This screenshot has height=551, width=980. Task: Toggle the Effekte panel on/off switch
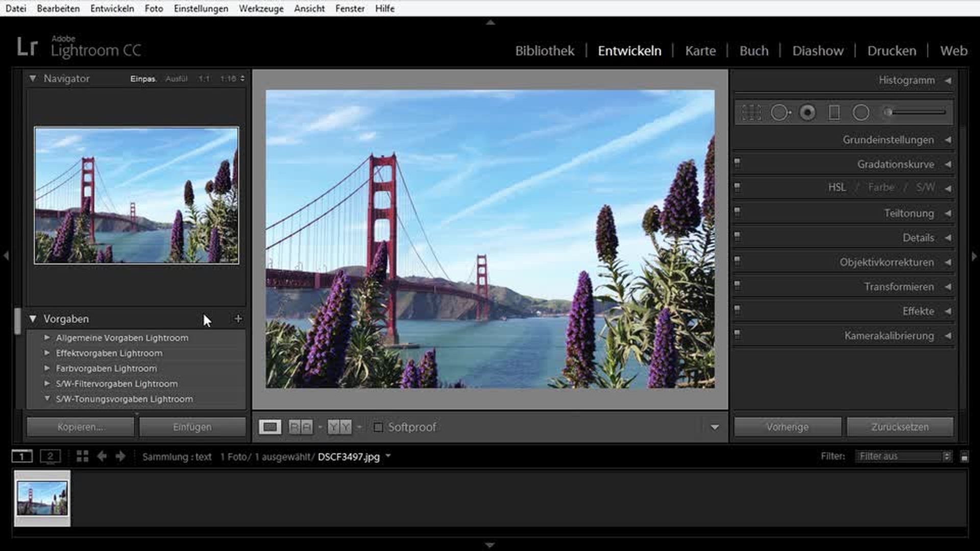click(x=737, y=310)
